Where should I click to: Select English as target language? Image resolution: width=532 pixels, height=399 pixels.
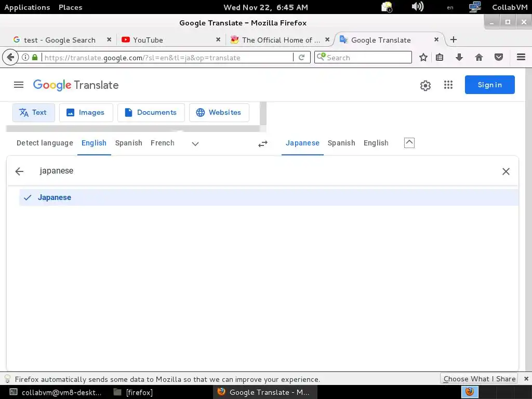(x=376, y=143)
